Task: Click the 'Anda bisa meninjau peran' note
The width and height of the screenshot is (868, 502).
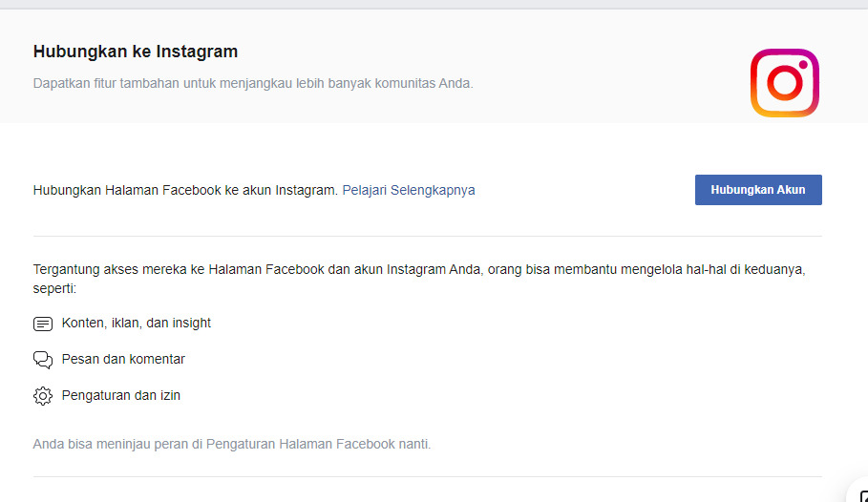Action: 232,445
